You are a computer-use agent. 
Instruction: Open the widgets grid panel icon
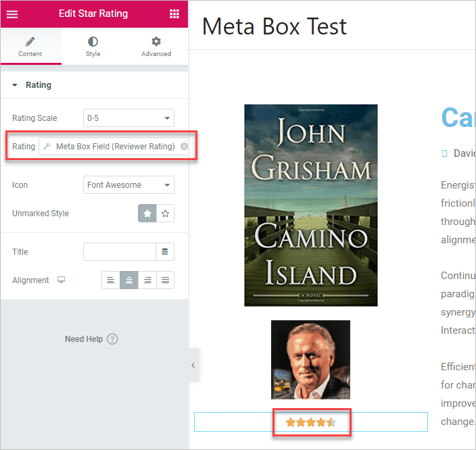(174, 14)
